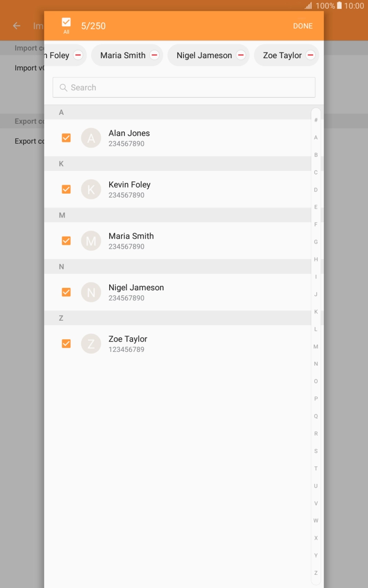Viewport: 368px width, 588px height.
Task: Remove Zoe Taylor chip with minus icon
Action: pos(310,55)
